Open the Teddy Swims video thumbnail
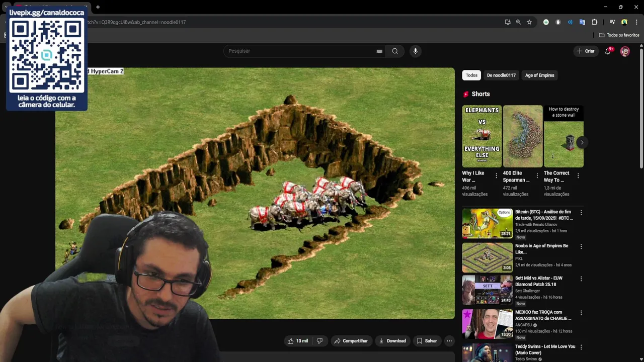644x362 pixels. point(488,353)
